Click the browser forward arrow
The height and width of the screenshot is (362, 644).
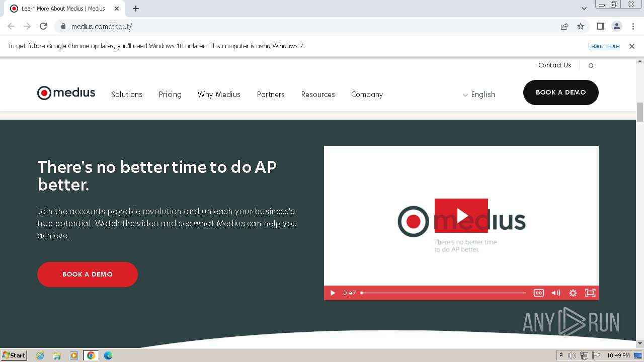[27, 26]
